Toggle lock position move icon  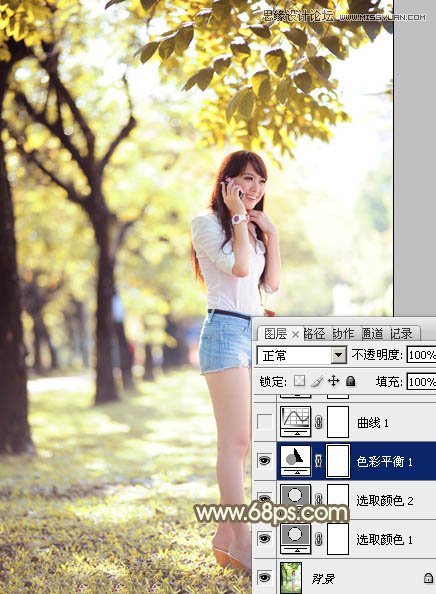click(333, 381)
